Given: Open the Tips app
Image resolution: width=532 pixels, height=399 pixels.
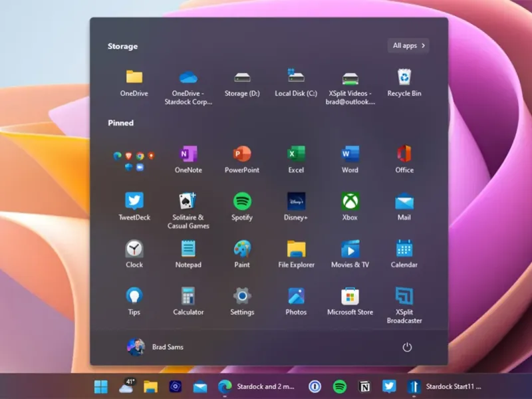Looking at the screenshot, I should [134, 302].
